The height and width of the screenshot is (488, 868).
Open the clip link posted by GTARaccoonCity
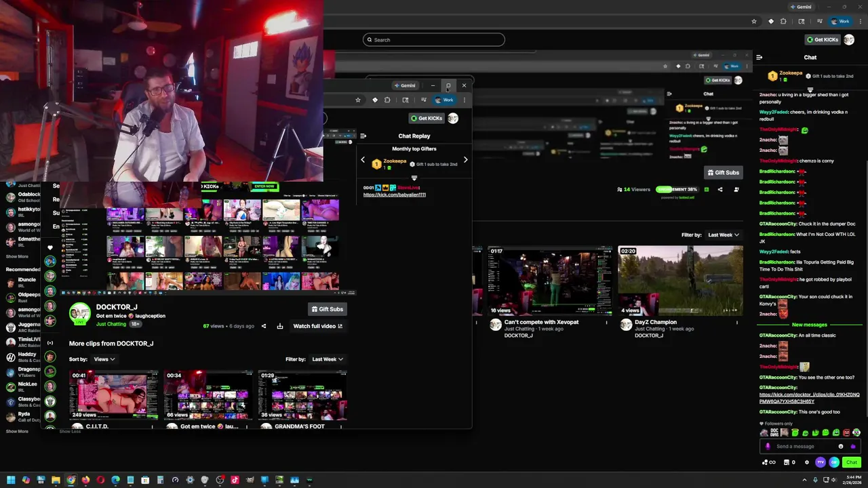pyautogui.click(x=809, y=398)
